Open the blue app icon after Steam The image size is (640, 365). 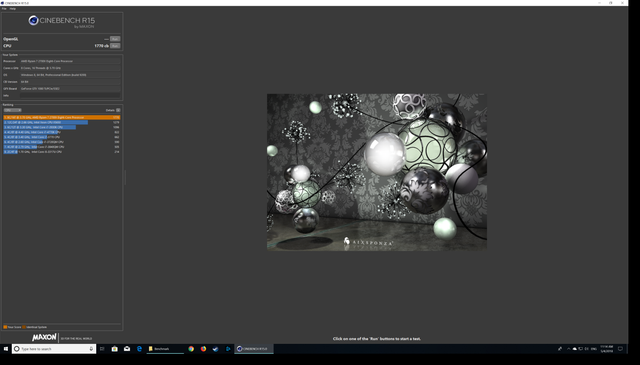point(228,349)
